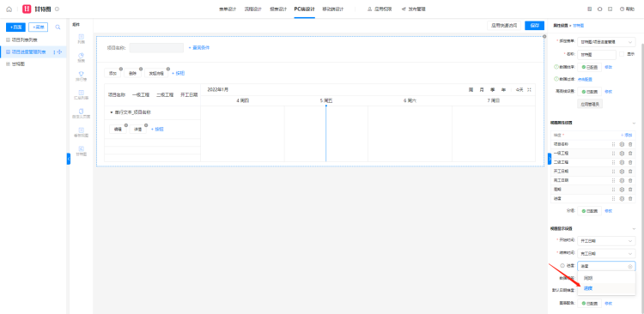The width and height of the screenshot is (644, 314).
Task: Collapse the field list settings section chevron
Action: tap(634, 123)
